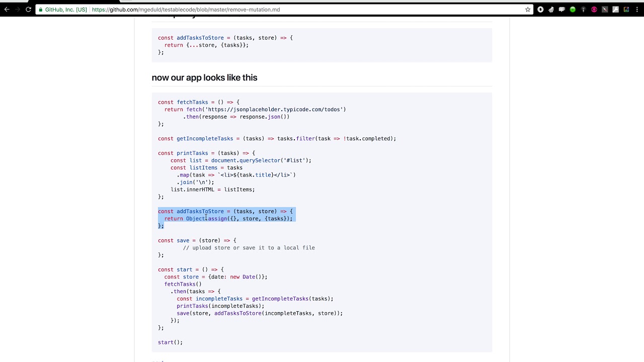The image size is (644, 362).
Task: Click the green padlock security icon
Action: [x=41, y=10]
